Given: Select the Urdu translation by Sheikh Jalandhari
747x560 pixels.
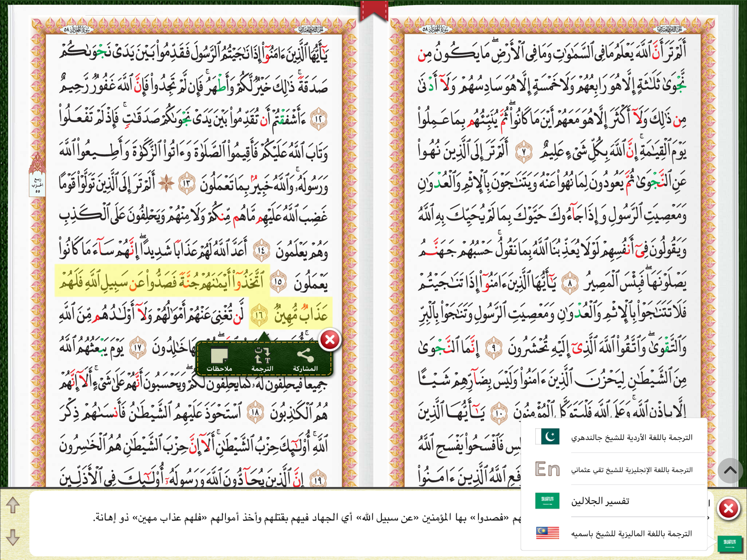Looking at the screenshot, I should tap(614, 437).
